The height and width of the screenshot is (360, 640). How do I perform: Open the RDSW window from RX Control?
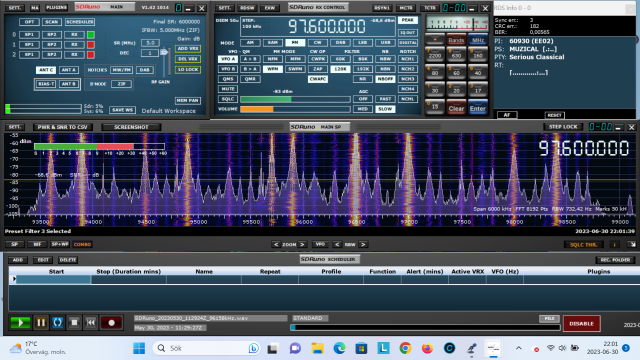click(x=247, y=8)
